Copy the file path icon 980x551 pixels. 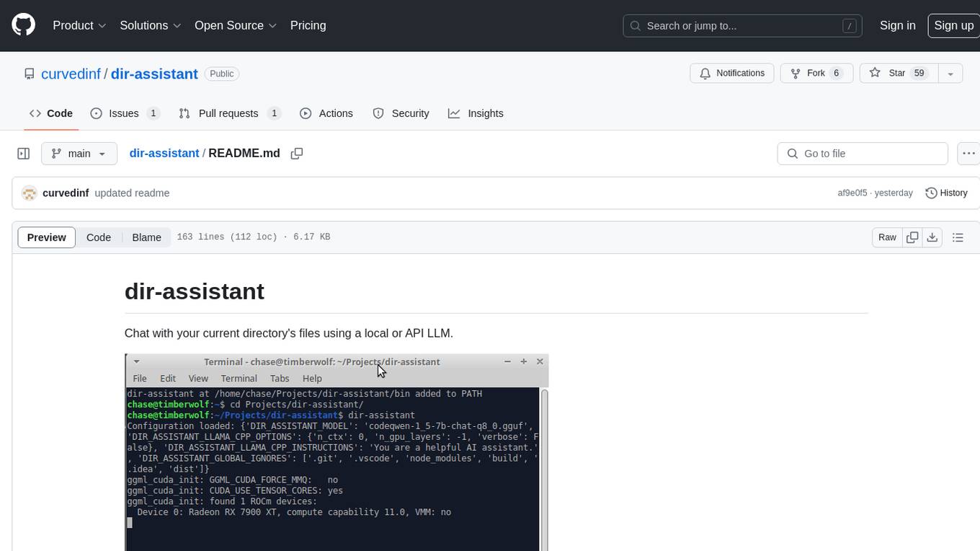296,154
